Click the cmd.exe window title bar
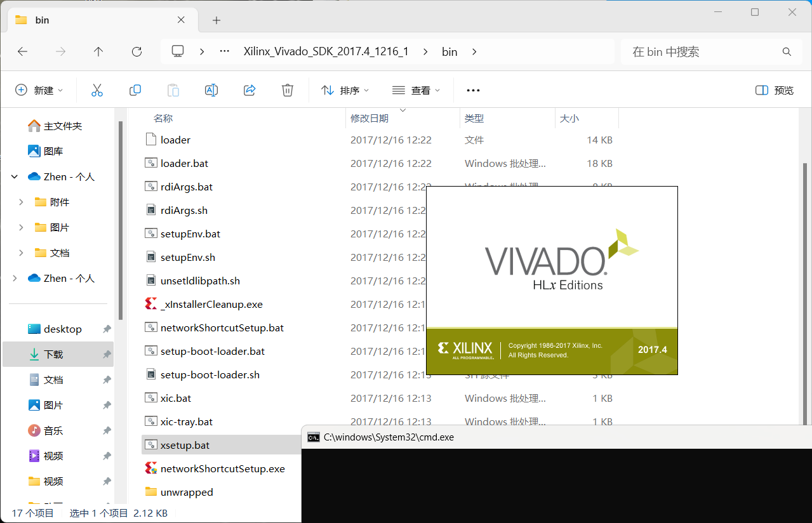Screen dimensions: 812x523 [557, 437]
